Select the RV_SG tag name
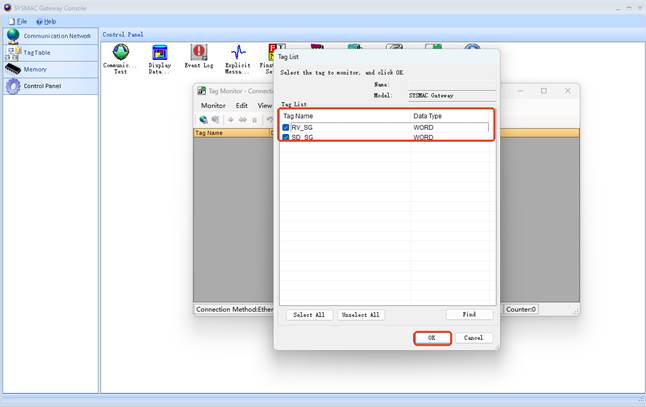The image size is (646, 407). tap(302, 127)
